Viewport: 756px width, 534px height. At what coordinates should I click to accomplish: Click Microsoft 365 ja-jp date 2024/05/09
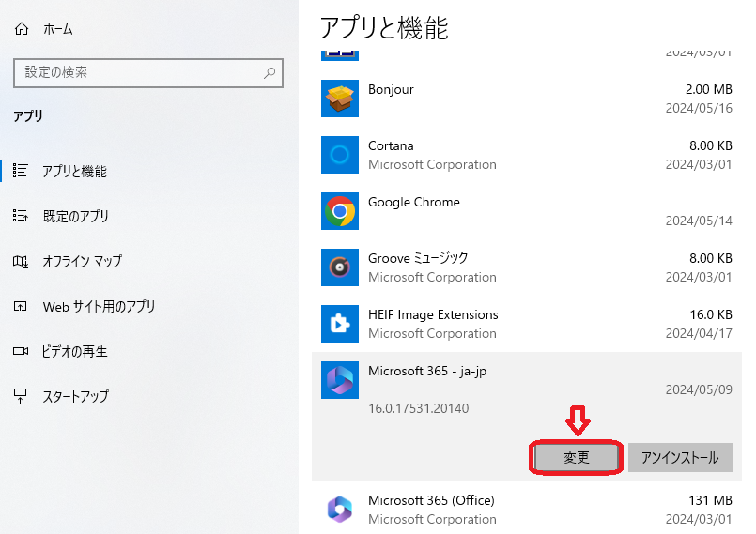click(699, 389)
